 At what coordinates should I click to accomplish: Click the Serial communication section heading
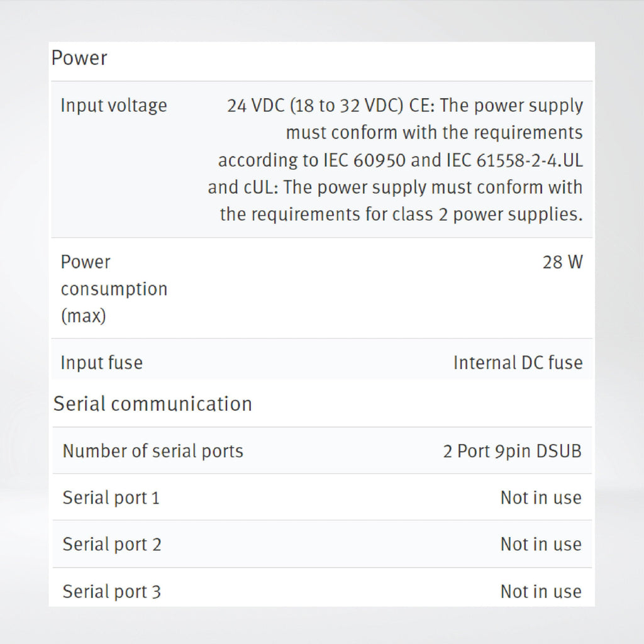[x=152, y=404]
